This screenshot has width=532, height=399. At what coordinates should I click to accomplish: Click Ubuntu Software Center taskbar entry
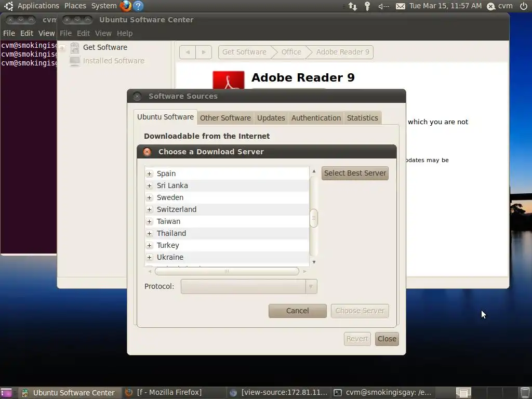(x=70, y=393)
